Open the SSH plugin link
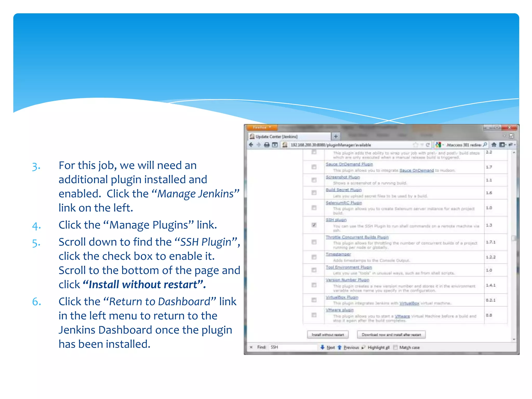Image resolution: width=532 pixels, height=399 pixels. [336, 220]
